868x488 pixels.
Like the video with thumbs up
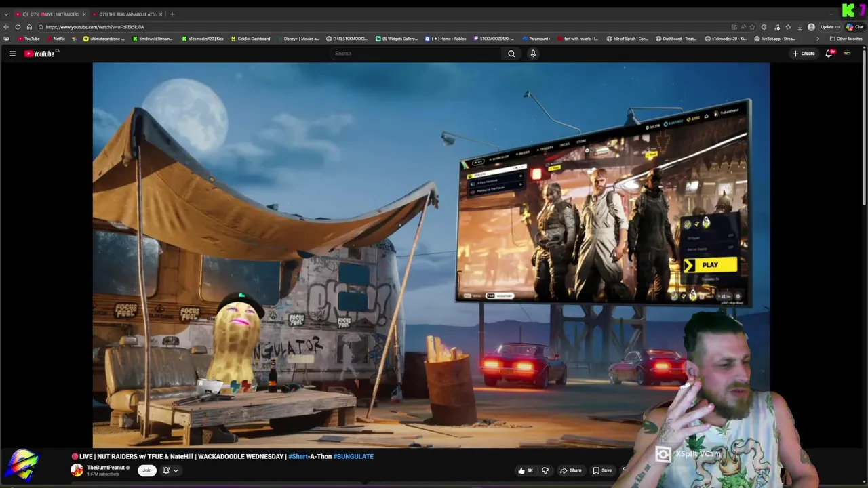pos(525,470)
